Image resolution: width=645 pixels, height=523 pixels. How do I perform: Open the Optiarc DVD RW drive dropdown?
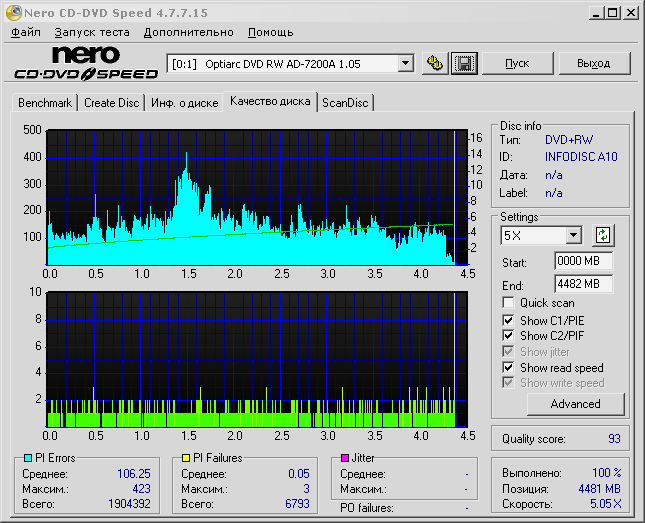tap(405, 64)
